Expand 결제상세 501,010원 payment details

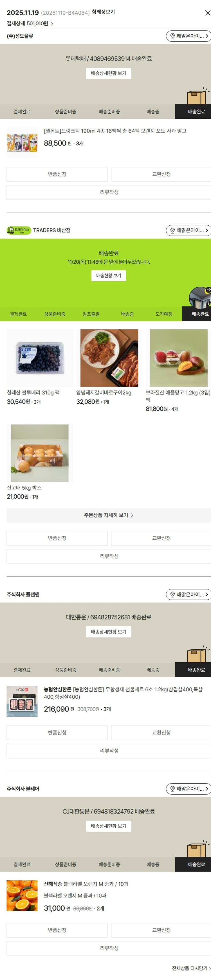[30, 24]
